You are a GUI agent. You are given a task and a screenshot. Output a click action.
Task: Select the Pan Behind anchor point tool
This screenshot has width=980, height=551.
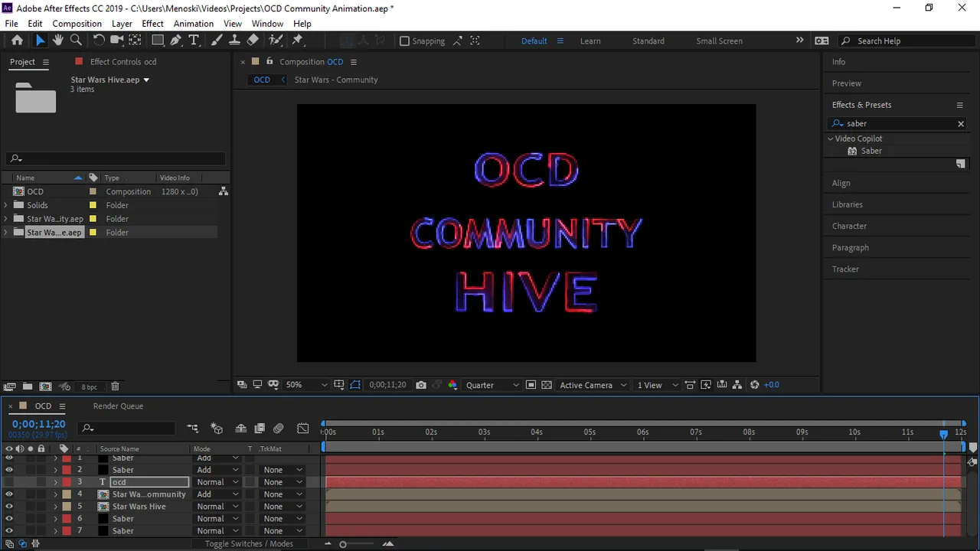pos(135,41)
